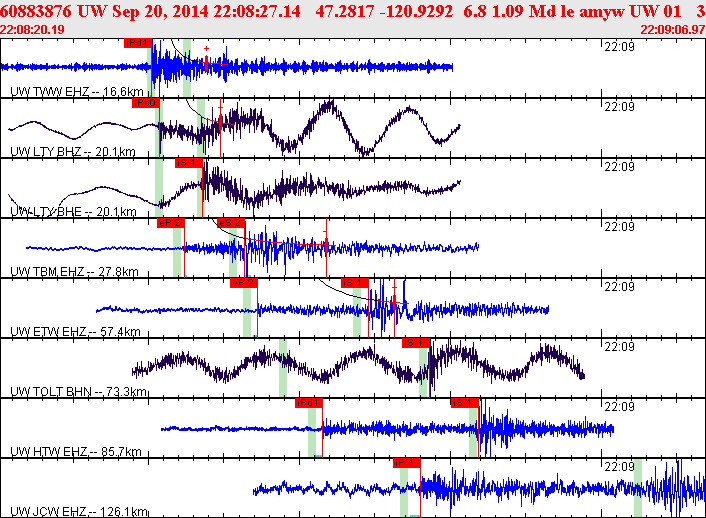
Task: Click the UW LTY BHE -- 20.1km label
Action: (73, 212)
